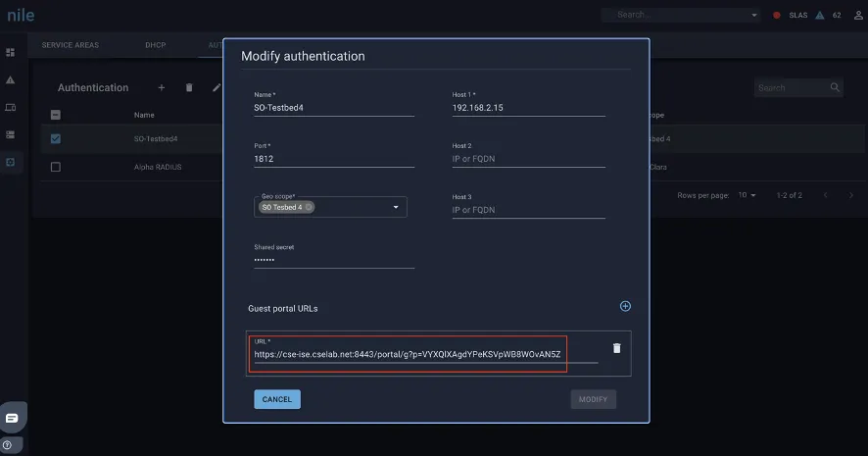This screenshot has height=457, width=868.
Task: Toggle the select-all header checkbox
Action: (56, 115)
